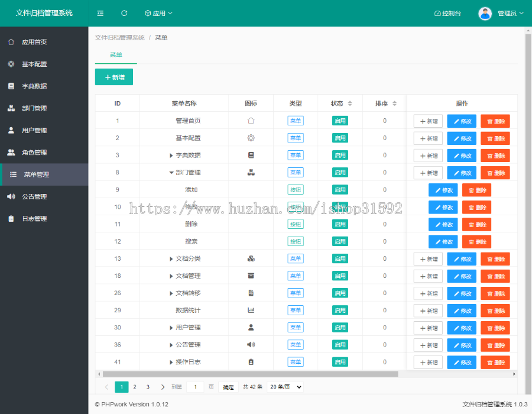Click the 菜单管理 list icon in the sidebar

[x=13, y=174]
